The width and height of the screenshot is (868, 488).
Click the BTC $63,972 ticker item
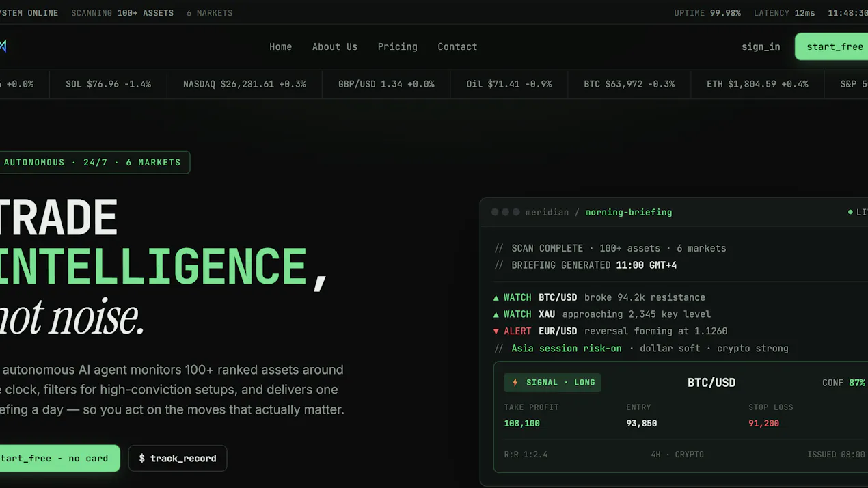[629, 84]
